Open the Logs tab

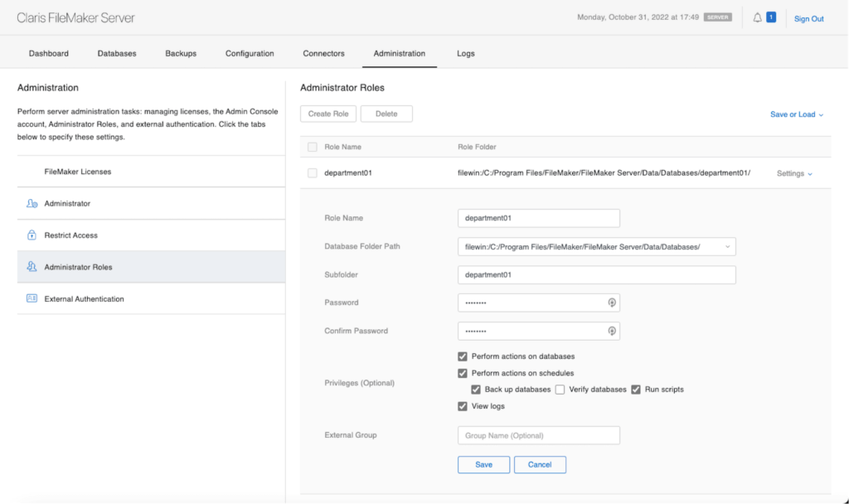(x=466, y=53)
